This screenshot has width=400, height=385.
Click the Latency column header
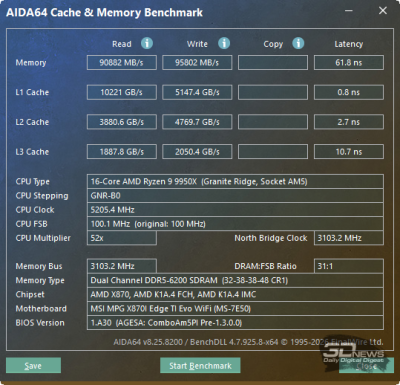(x=349, y=44)
